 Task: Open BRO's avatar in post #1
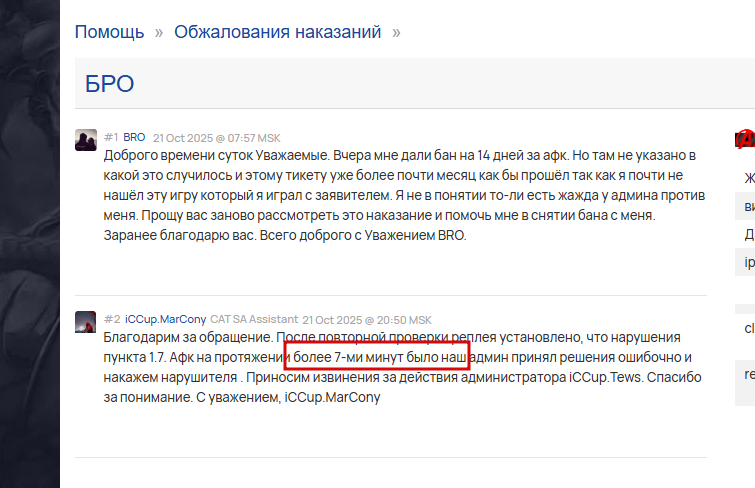click(x=86, y=140)
